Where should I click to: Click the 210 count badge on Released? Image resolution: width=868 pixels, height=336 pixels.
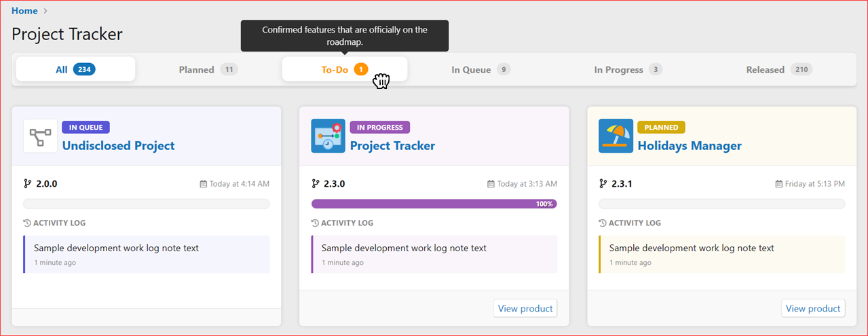coord(801,69)
